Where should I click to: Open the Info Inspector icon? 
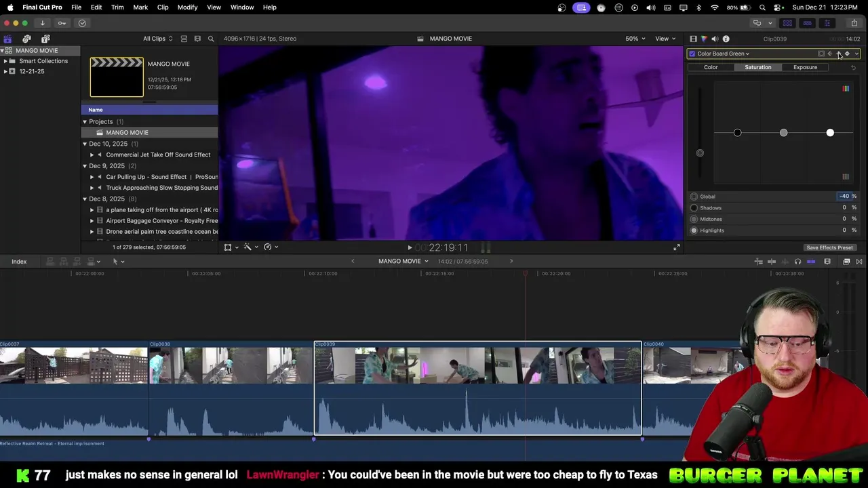(726, 39)
